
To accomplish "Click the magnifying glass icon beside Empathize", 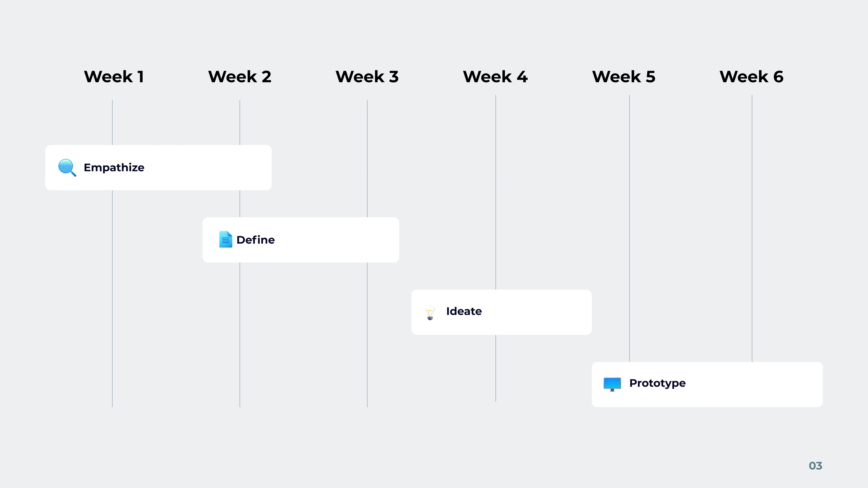I will click(67, 167).
